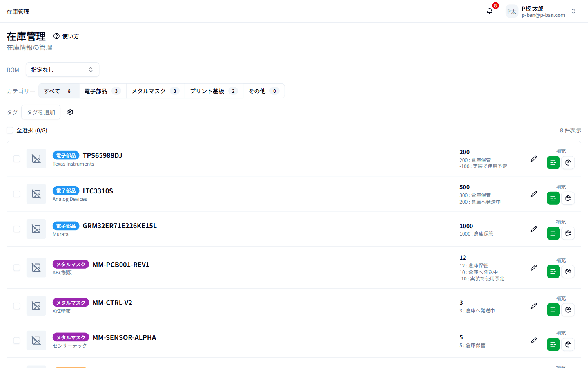Select the 電子部品 category tab
This screenshot has width=588, height=368.
(x=102, y=91)
